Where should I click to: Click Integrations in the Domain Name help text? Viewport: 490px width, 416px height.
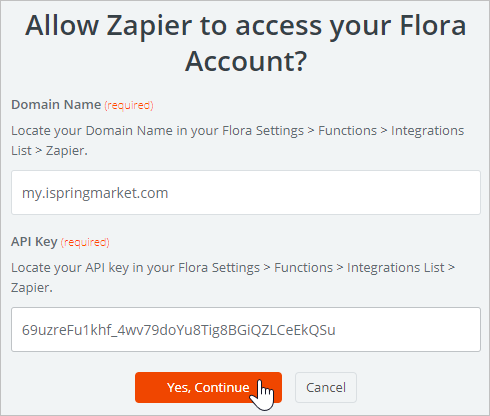(x=427, y=131)
